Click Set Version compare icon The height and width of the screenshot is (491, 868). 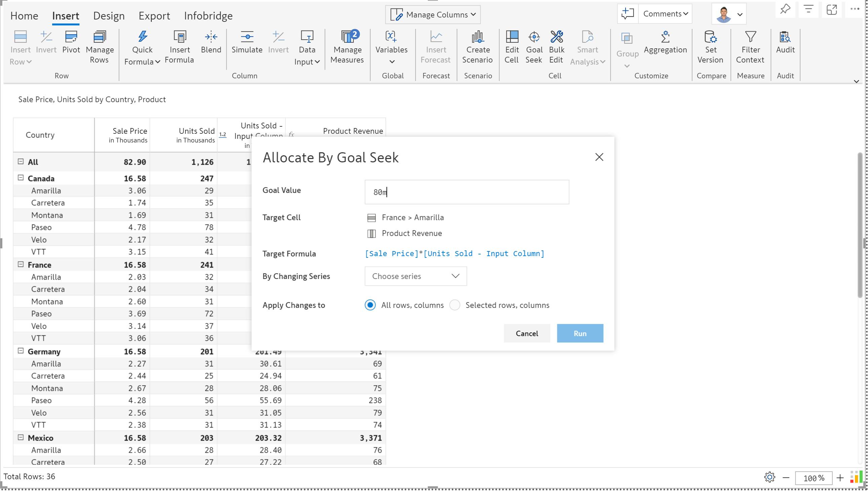pyautogui.click(x=711, y=37)
